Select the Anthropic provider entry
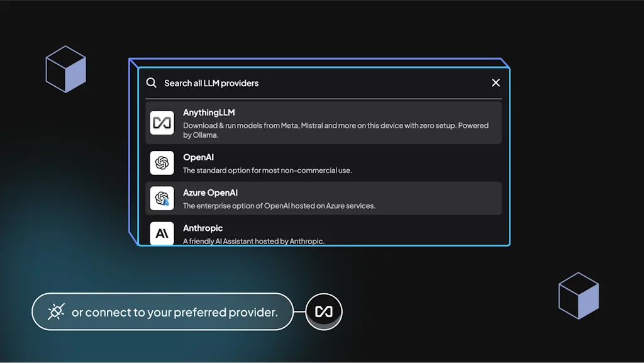Viewport: 644px width, 363px height. (323, 232)
